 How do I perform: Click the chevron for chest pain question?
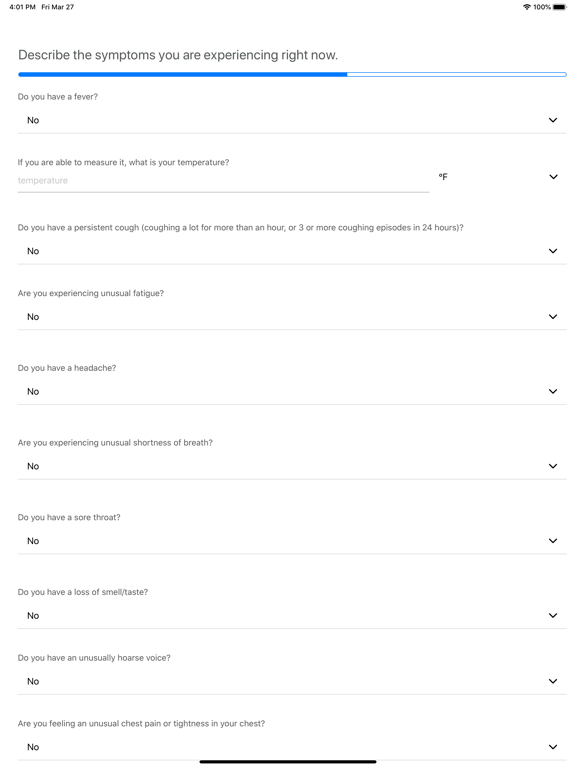pos(553,747)
